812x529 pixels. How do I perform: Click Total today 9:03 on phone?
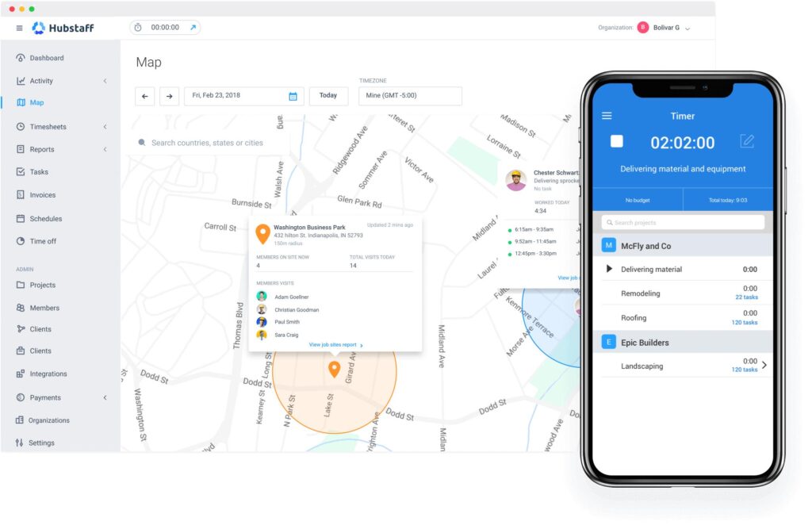[x=728, y=201]
